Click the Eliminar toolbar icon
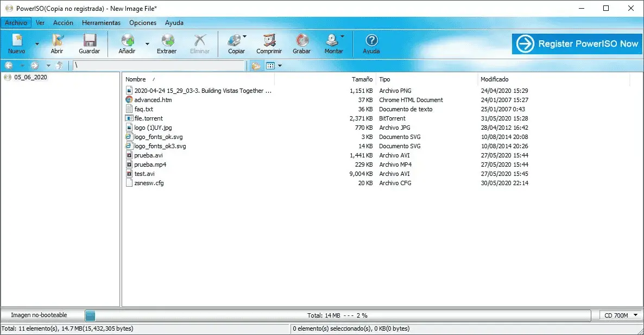This screenshot has height=335, width=644. [200, 40]
